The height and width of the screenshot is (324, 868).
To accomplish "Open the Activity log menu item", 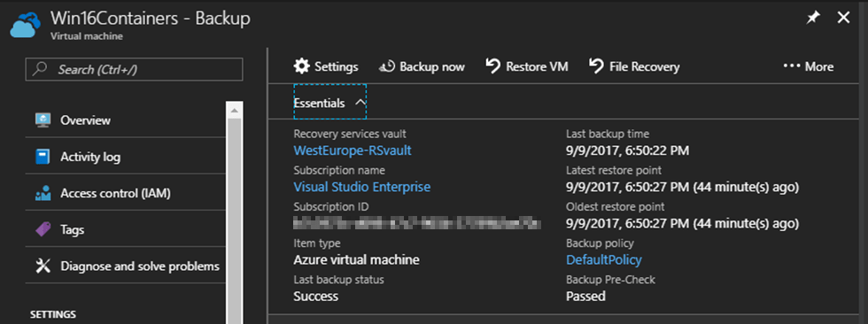I will click(126, 157).
